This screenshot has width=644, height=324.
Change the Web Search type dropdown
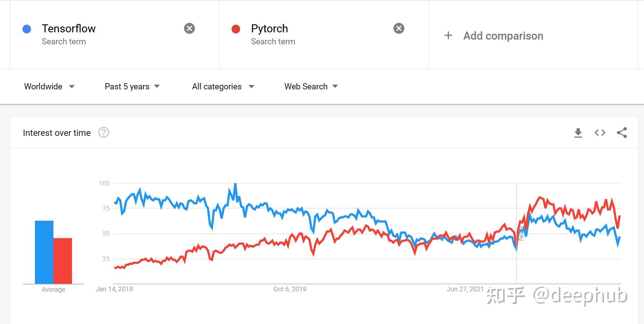pyautogui.click(x=311, y=86)
